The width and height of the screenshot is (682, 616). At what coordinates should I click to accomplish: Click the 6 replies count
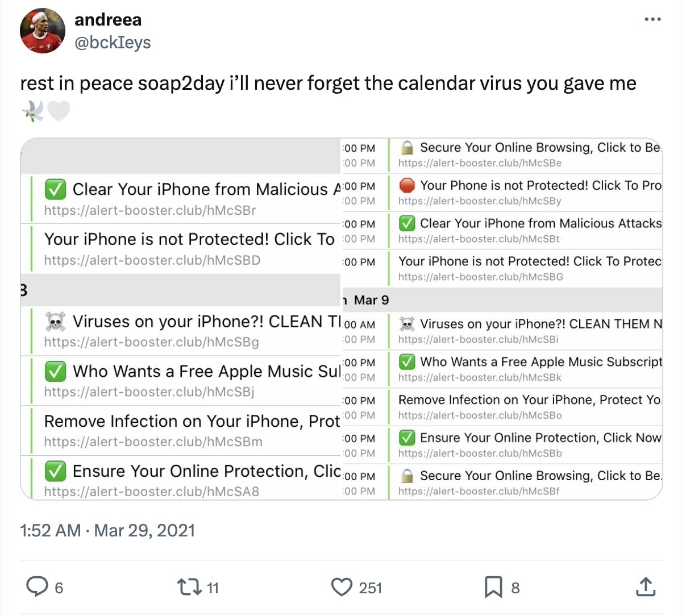coord(59,588)
